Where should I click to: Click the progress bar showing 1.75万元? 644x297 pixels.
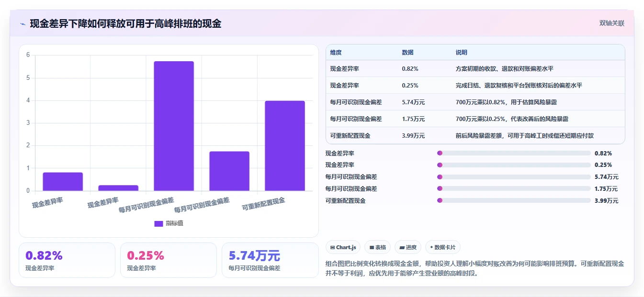pos(514,189)
